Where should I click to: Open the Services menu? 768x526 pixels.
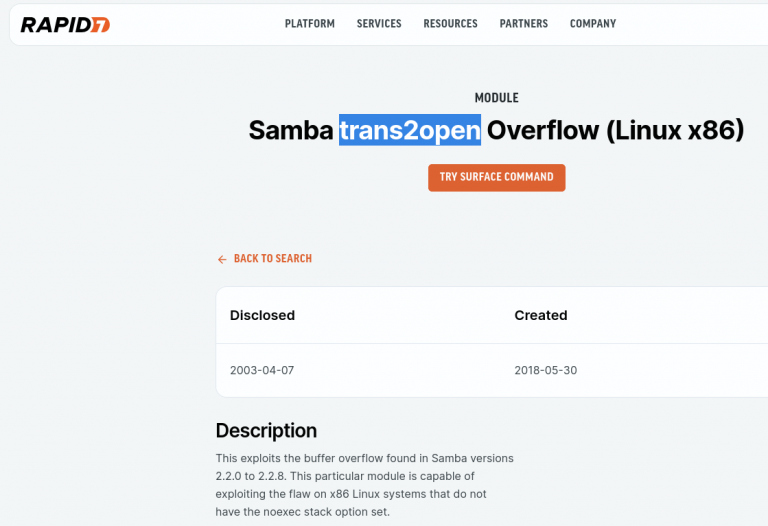[x=379, y=24]
